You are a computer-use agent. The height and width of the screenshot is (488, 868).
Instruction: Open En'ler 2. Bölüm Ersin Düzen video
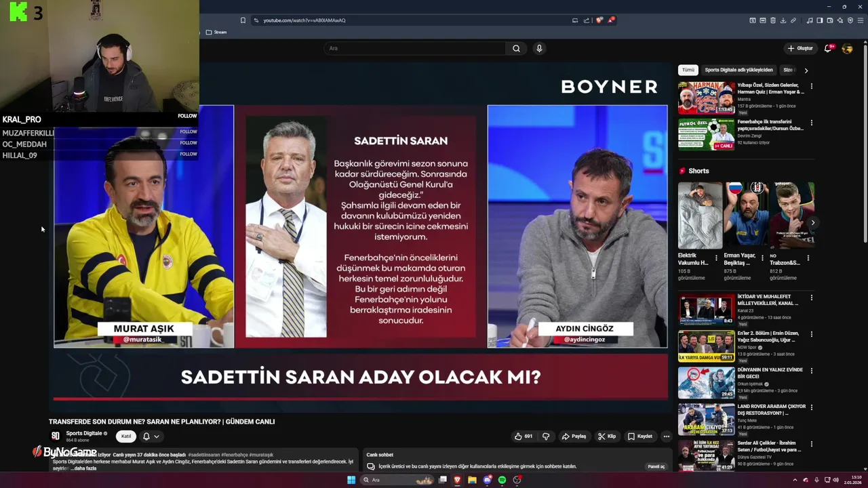(706, 346)
